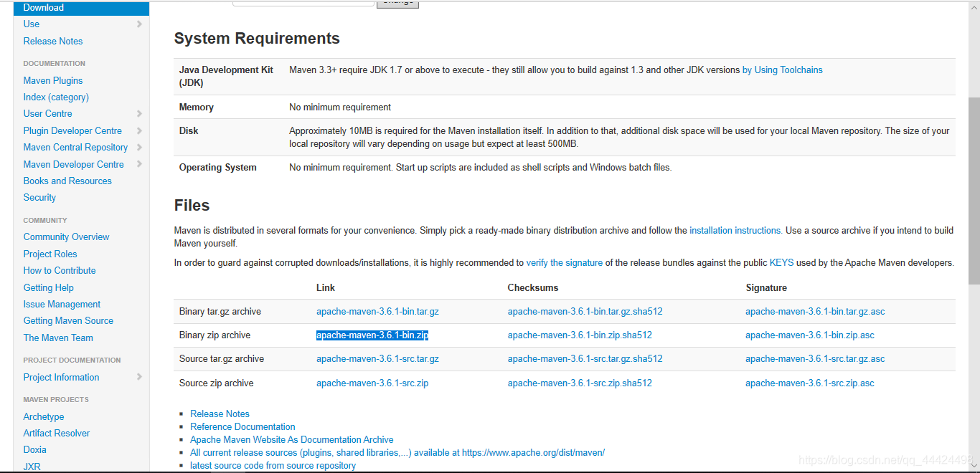
Task: Expand Plugin Developer Centre arrow
Action: pyautogui.click(x=139, y=131)
